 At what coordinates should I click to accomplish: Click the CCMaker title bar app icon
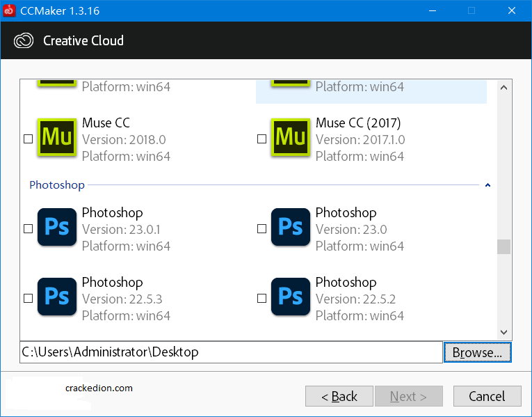pyautogui.click(x=9, y=10)
